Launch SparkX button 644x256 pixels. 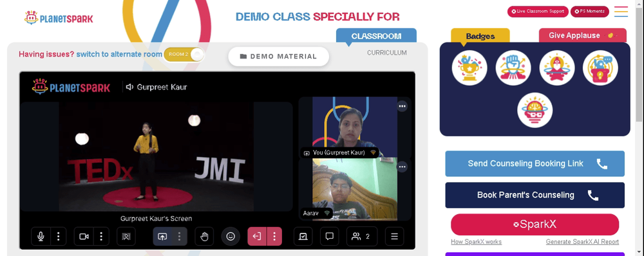coord(535,224)
